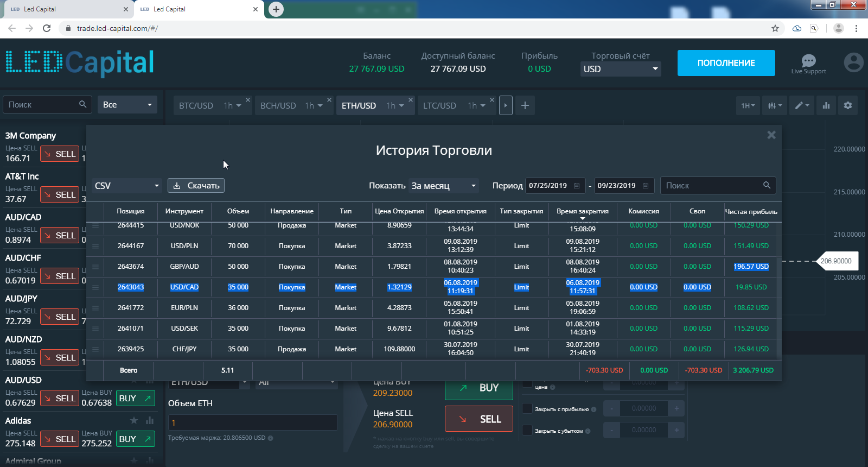The width and height of the screenshot is (868, 467).
Task: Enable Закрыть с убытком checkbox
Action: tap(527, 430)
